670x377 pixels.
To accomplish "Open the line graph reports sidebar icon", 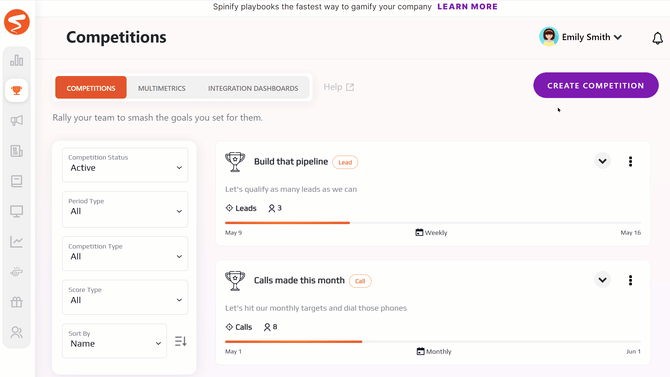I will (17, 242).
